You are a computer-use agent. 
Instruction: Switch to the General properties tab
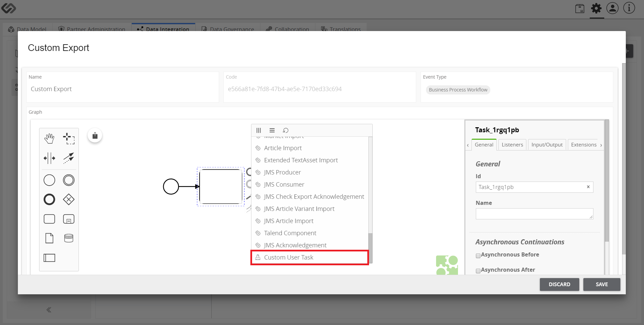tap(484, 145)
